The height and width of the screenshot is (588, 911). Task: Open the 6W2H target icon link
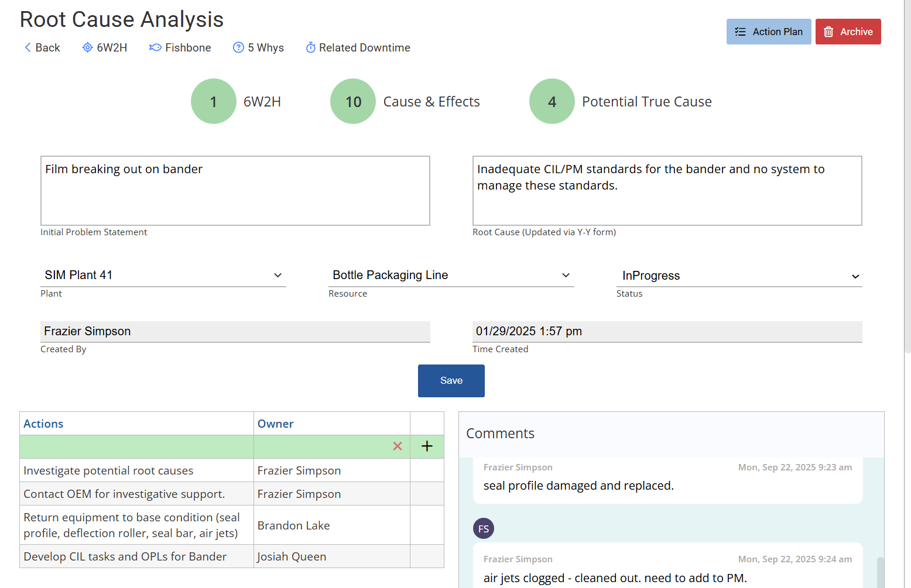click(x=87, y=47)
